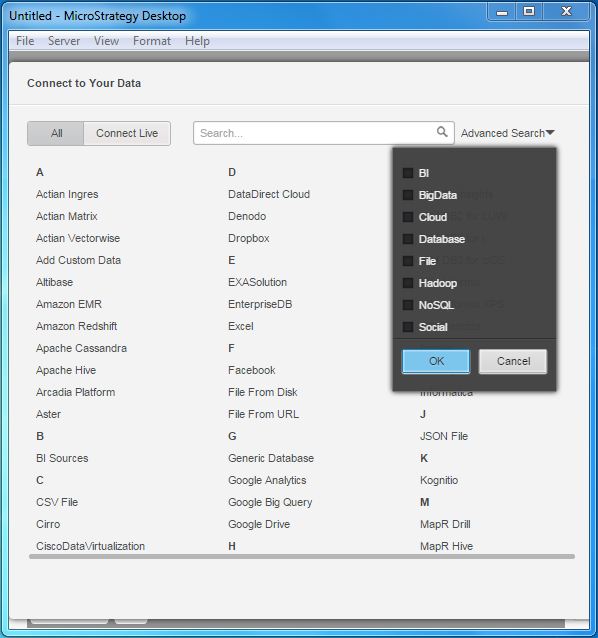
Task: Choose CiscoDataVirtualization source
Action: pos(90,546)
